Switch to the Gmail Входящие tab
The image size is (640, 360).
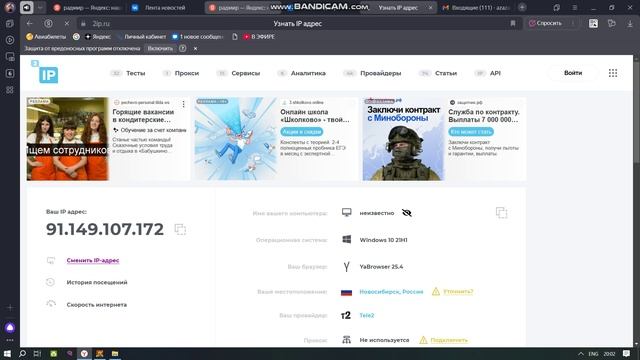tap(476, 8)
